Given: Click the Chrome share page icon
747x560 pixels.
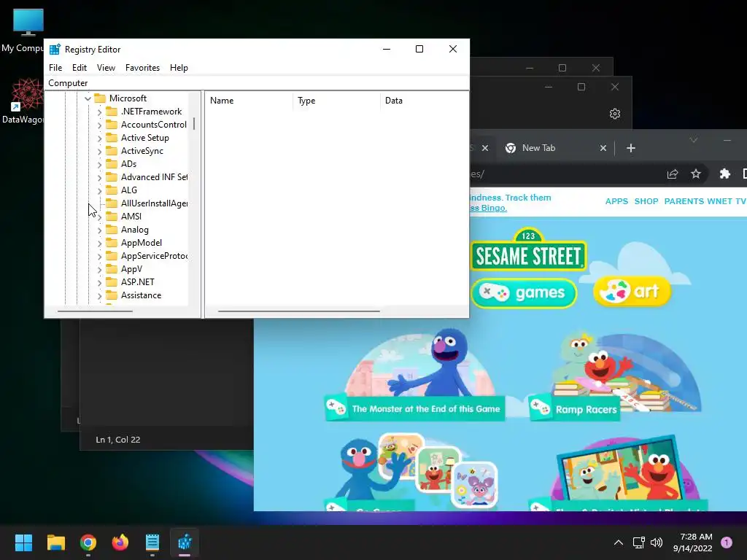Looking at the screenshot, I should tap(672, 174).
